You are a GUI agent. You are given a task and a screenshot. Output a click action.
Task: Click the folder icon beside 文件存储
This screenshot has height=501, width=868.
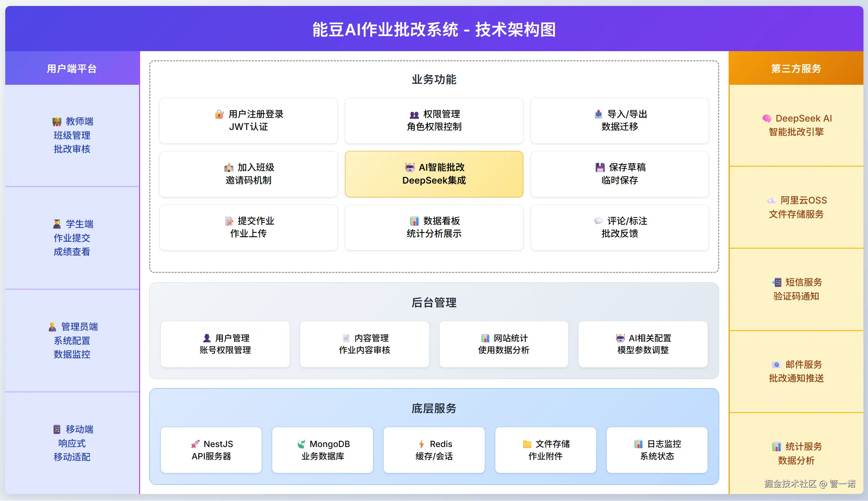point(527,444)
